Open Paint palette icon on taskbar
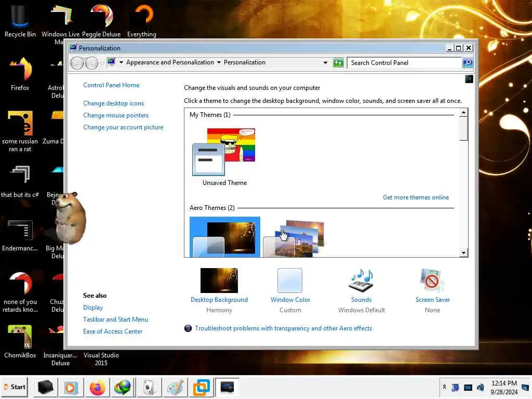 (176, 387)
